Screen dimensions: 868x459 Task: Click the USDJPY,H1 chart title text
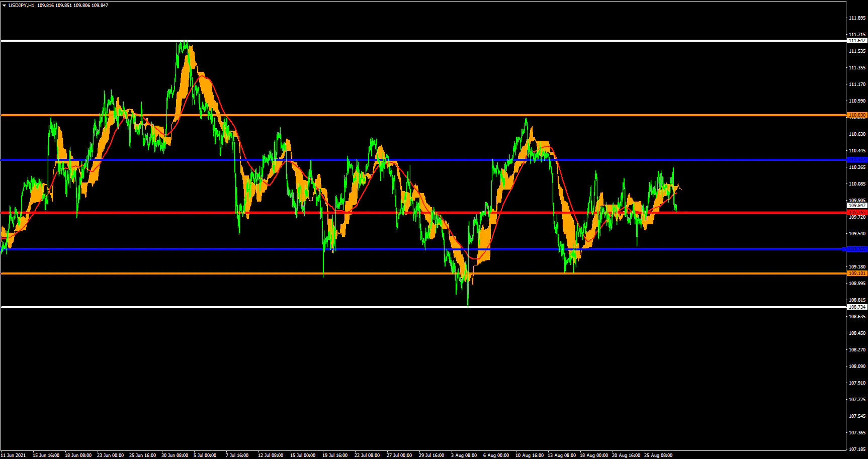tap(21, 6)
